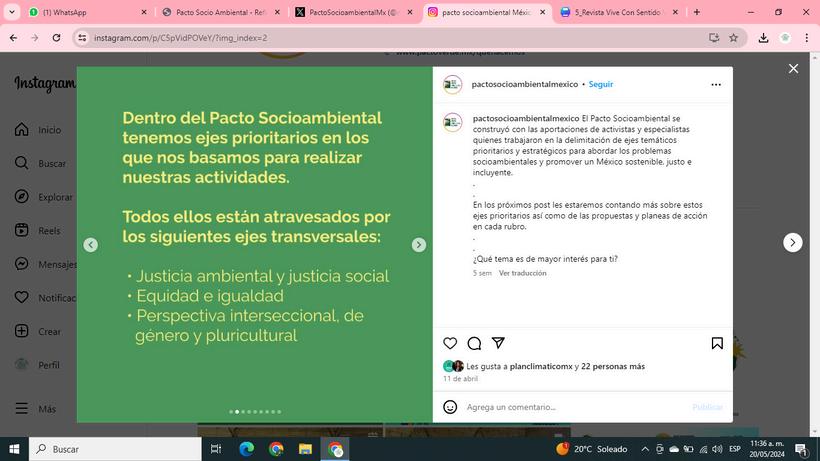Viewport: 820px width, 461px height.
Task: Open Ver traducción under the caption
Action: pyautogui.click(x=522, y=273)
